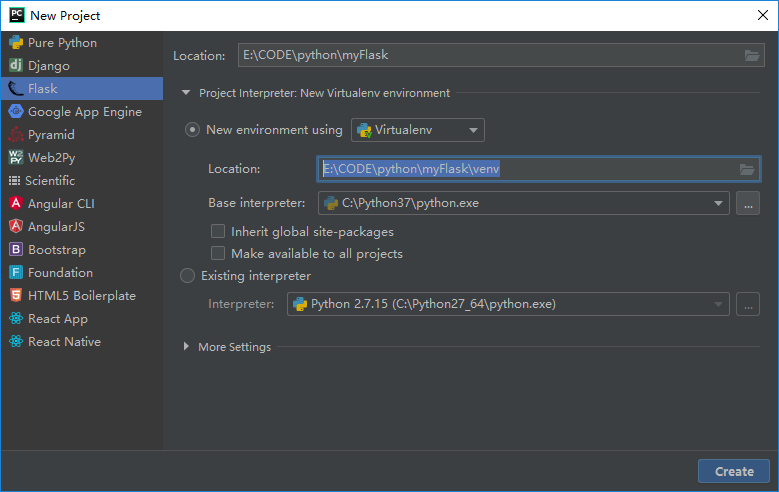Browse folder for virtualenv Location
The image size is (779, 492).
point(747,169)
